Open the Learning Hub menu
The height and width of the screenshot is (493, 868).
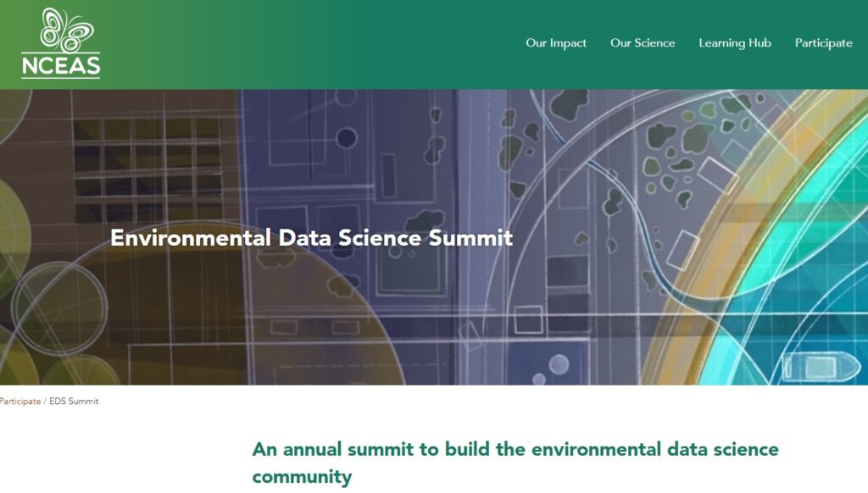point(735,42)
